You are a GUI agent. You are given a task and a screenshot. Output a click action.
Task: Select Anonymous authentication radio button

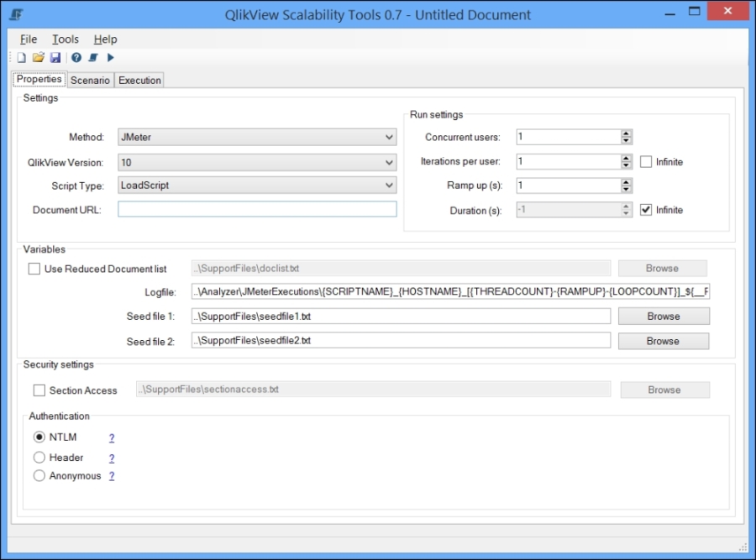coord(39,476)
